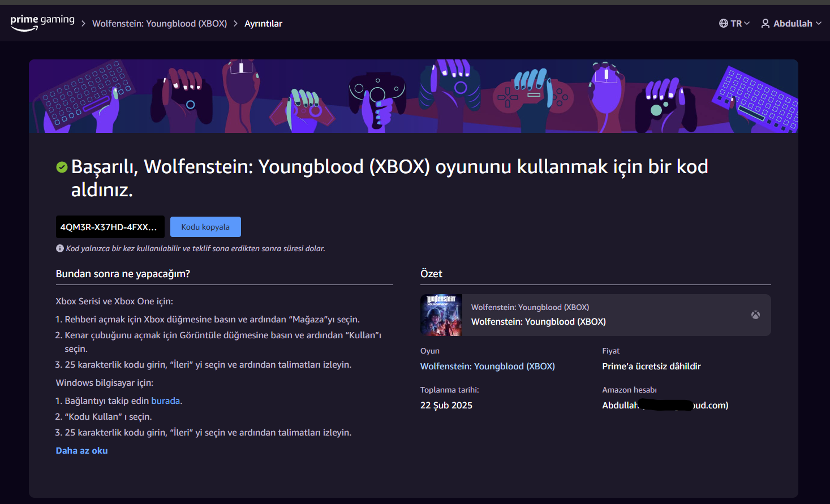Click the Fiyat label
This screenshot has width=830, height=504.
pos(611,351)
